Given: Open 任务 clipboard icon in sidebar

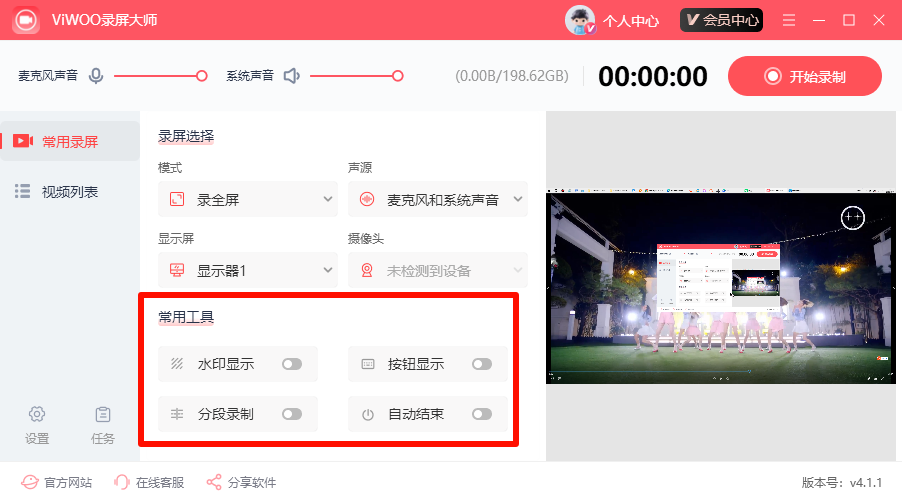Looking at the screenshot, I should tap(103, 414).
